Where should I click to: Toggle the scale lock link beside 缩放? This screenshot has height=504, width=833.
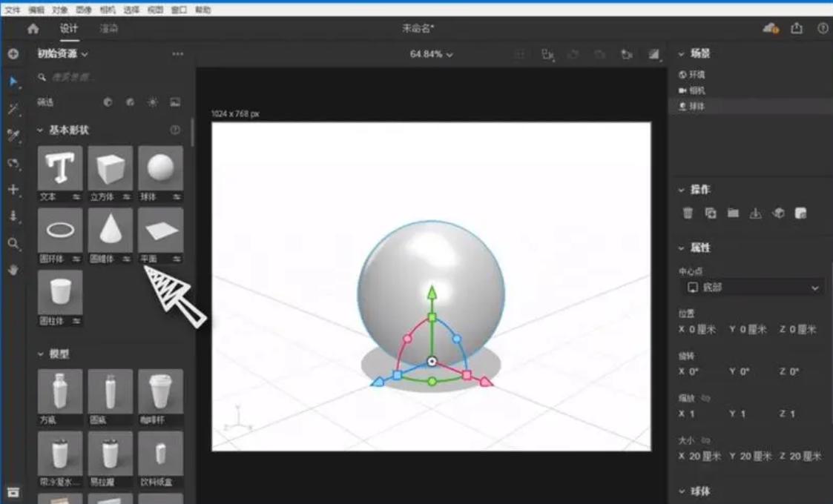(x=706, y=398)
